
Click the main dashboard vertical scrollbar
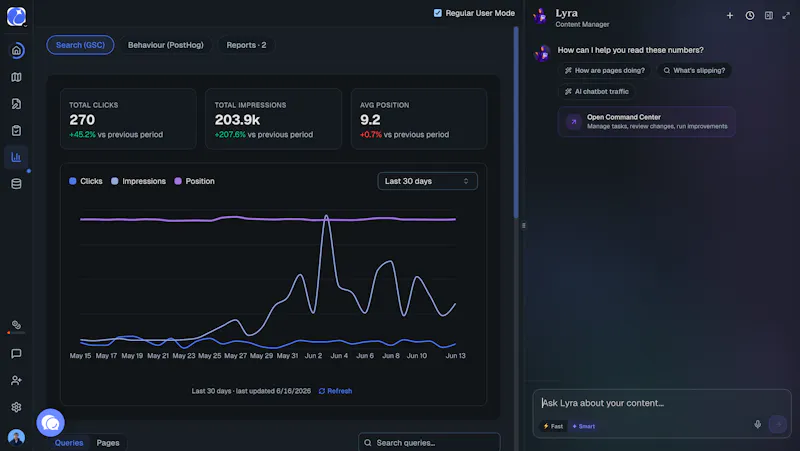point(516,122)
